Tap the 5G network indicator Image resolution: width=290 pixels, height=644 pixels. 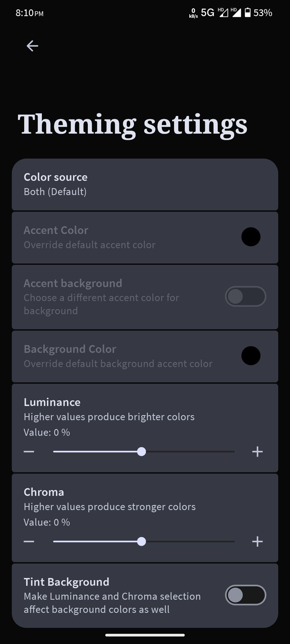tap(208, 13)
